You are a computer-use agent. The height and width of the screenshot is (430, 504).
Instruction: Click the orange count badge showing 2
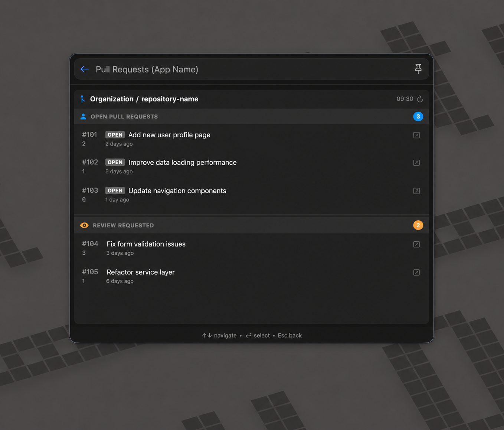coord(418,225)
